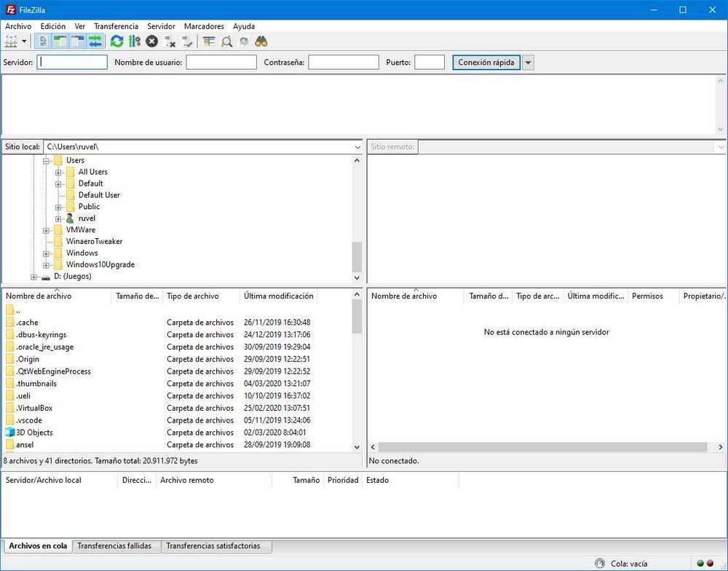Screen dimensions: 728x571
Task: Click the WinaeroTweaker folder icon in tree
Action: click(x=58, y=242)
